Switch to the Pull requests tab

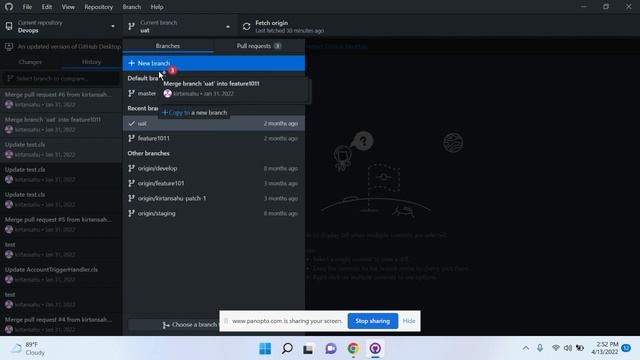coord(259,46)
